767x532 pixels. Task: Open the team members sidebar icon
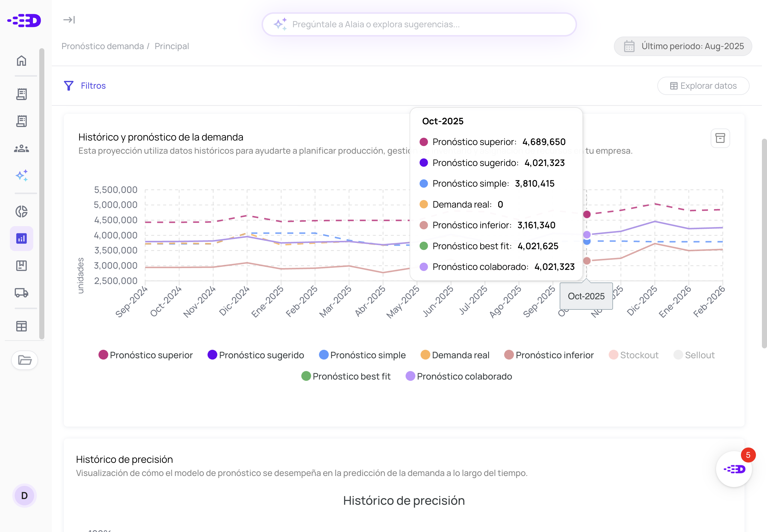click(x=22, y=148)
